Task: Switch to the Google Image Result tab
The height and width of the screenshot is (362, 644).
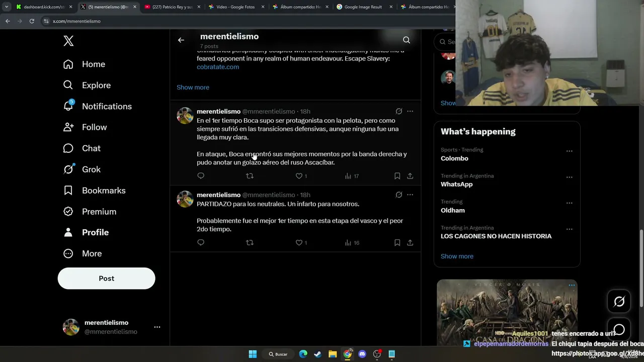Action: [363, 7]
